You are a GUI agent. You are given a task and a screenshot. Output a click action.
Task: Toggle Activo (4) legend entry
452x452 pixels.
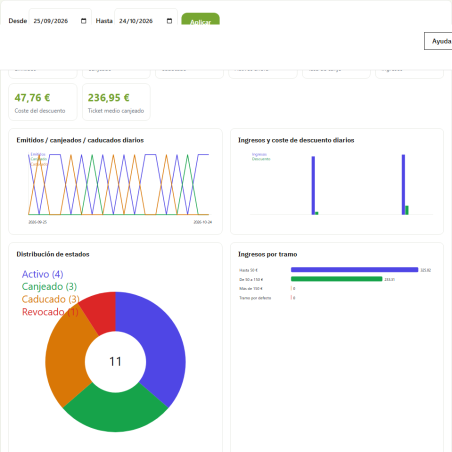(42, 274)
